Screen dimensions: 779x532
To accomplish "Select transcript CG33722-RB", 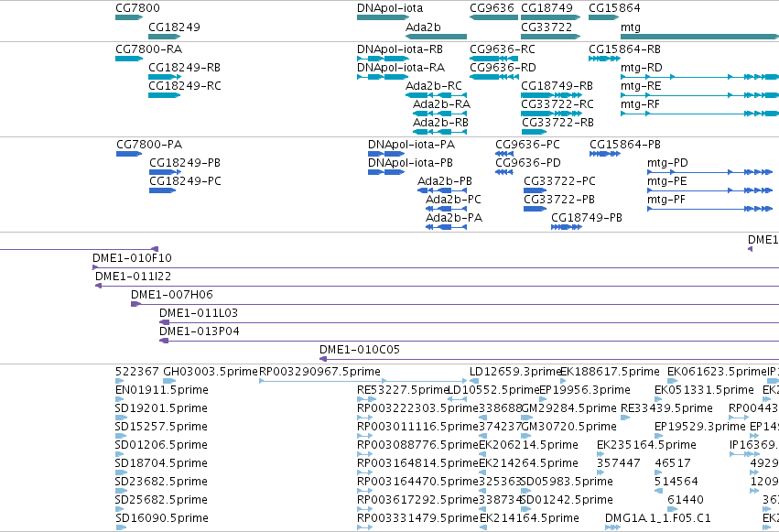I will pos(557,123).
